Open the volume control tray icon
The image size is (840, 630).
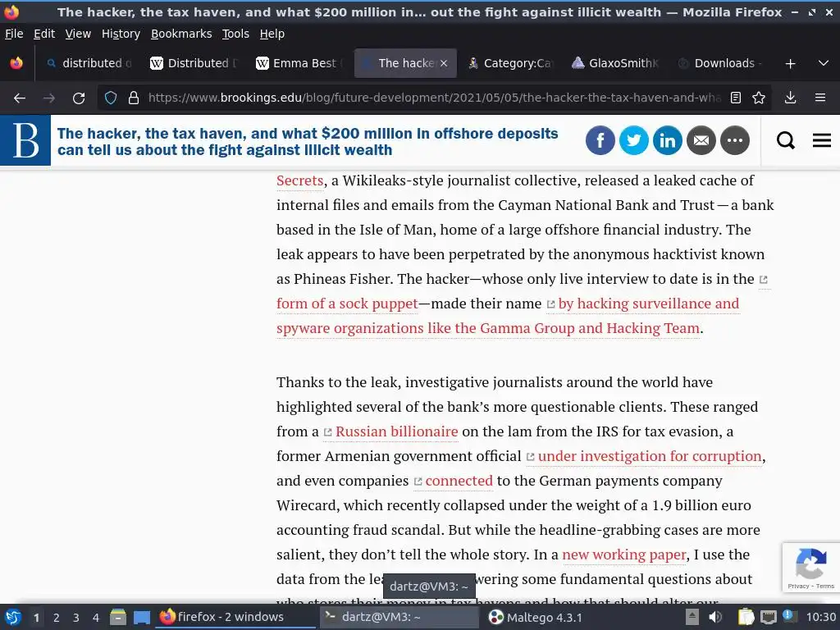(x=715, y=617)
